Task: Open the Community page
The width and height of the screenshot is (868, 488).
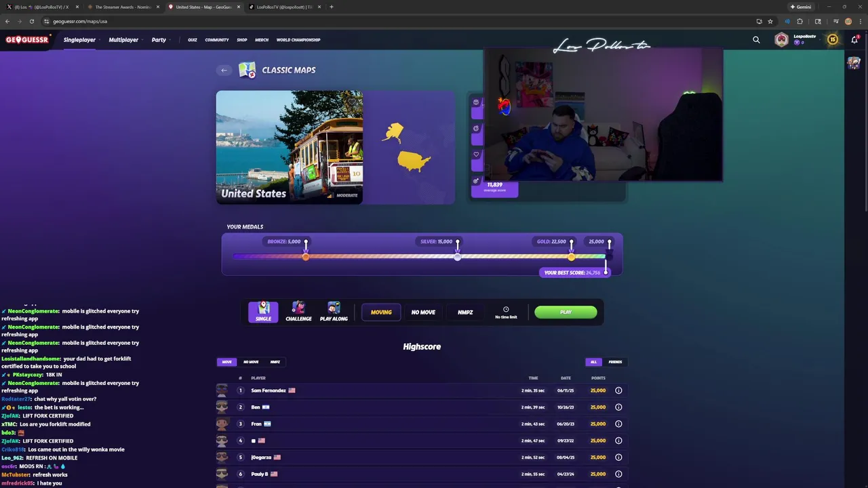Action: 217,40
